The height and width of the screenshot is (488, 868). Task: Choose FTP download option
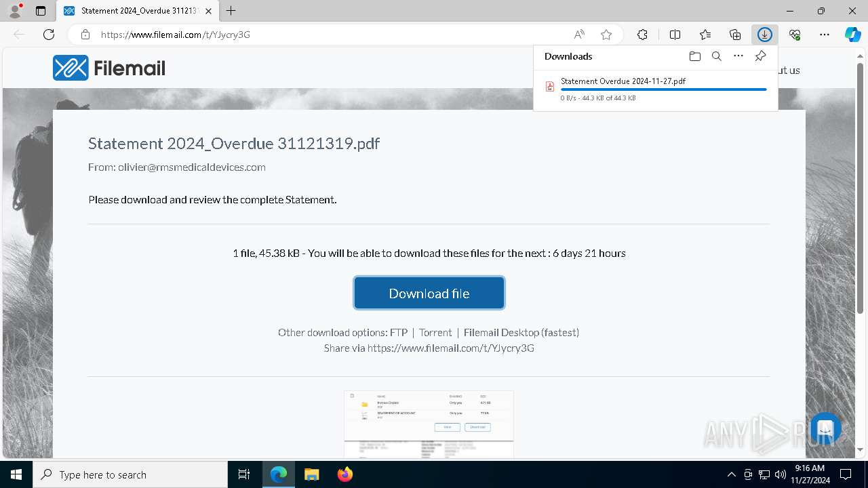399,332
